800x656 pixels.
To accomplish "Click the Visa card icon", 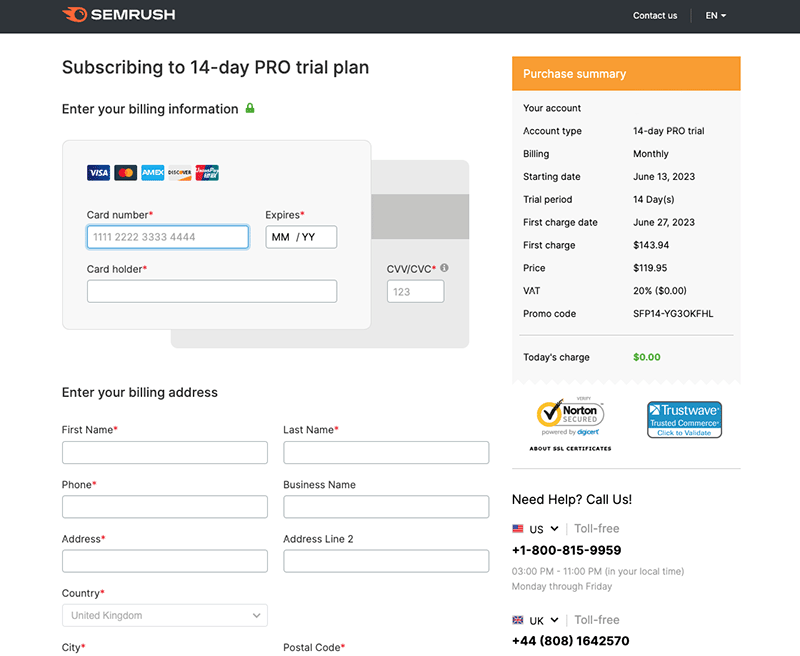I will 98,173.
